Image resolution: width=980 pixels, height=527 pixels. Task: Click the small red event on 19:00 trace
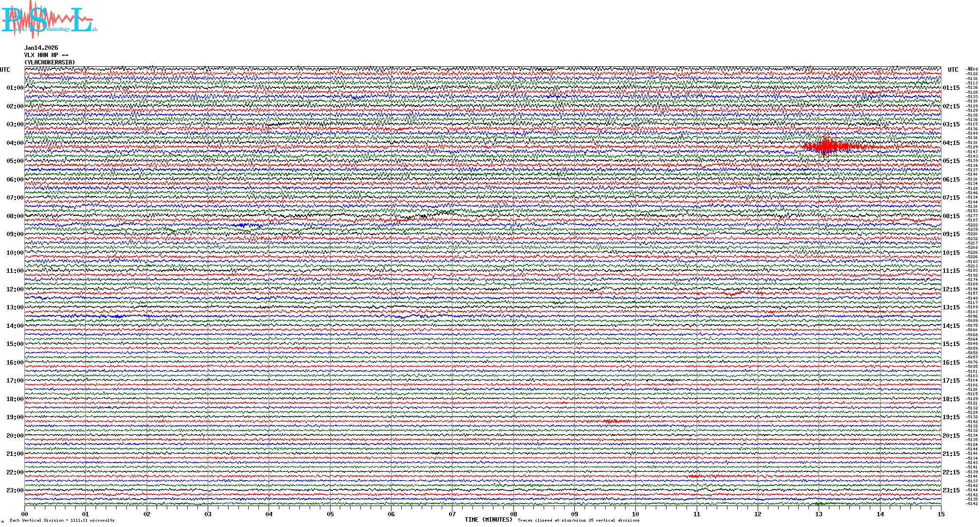[x=611, y=421]
